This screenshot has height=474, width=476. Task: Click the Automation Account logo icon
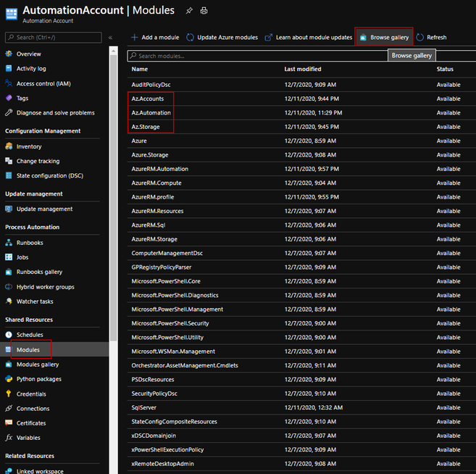point(12,14)
